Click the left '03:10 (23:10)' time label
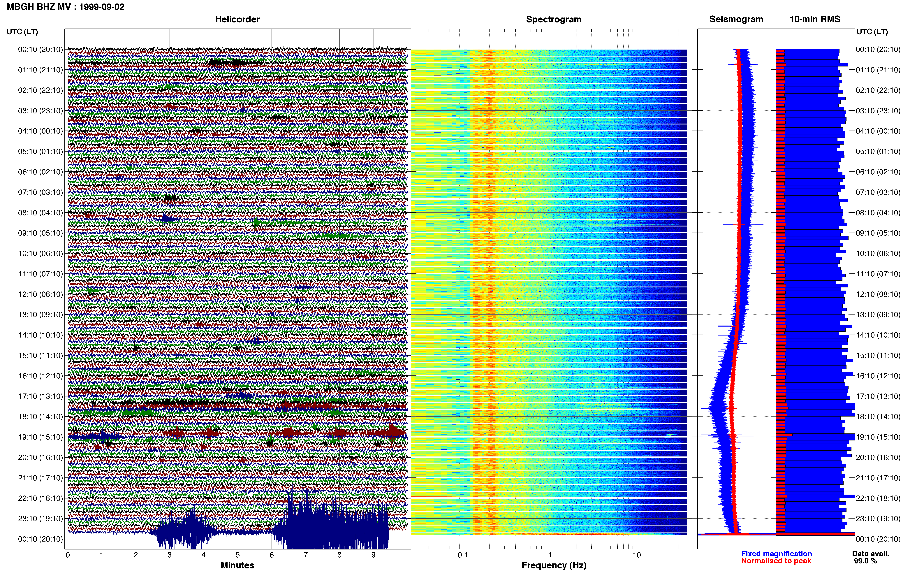The height and width of the screenshot is (578, 924). point(41,111)
